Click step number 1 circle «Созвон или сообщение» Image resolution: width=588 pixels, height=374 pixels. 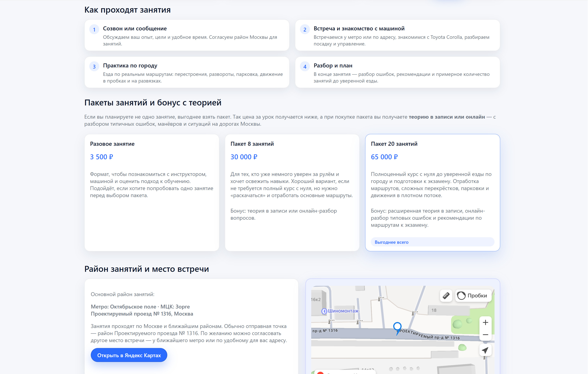[94, 30]
